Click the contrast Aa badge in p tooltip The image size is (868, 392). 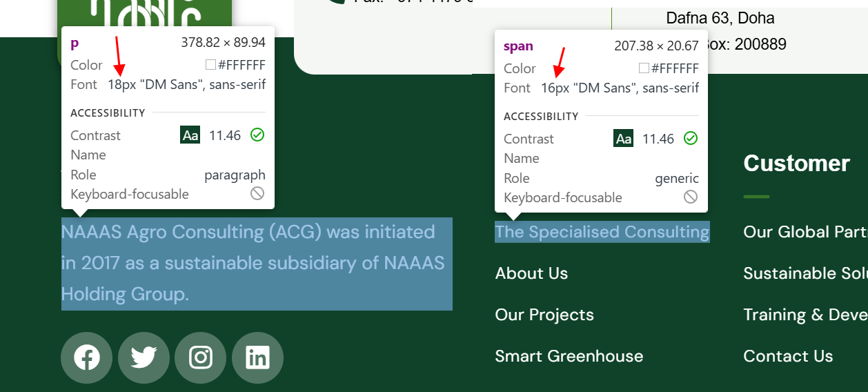pos(190,135)
